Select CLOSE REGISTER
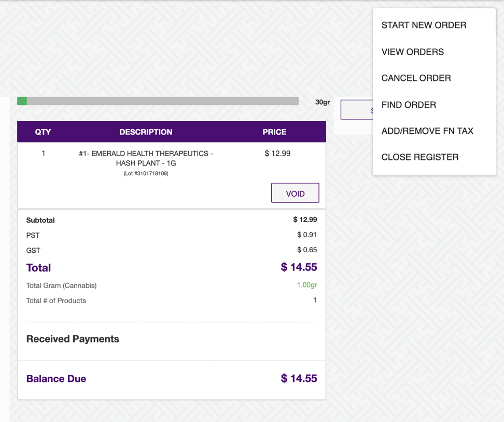Viewport: 504px width, 422px height. (420, 157)
